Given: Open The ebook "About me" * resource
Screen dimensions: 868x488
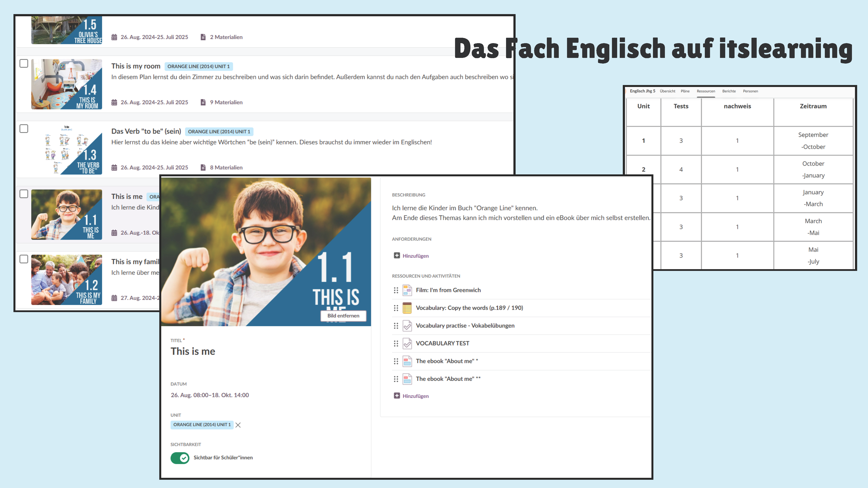Looking at the screenshot, I should click(x=447, y=361).
